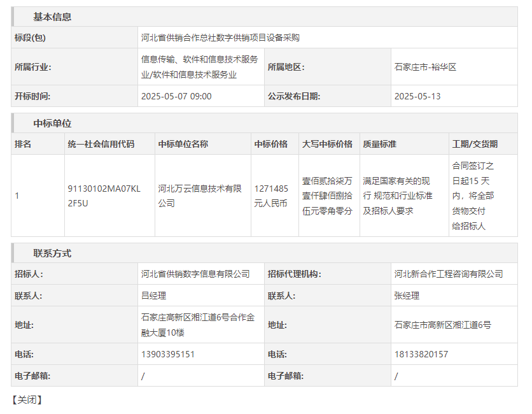This screenshot has height=414, width=532.
Task: Click the tenderer's 地址 label
Action: pyautogui.click(x=24, y=325)
